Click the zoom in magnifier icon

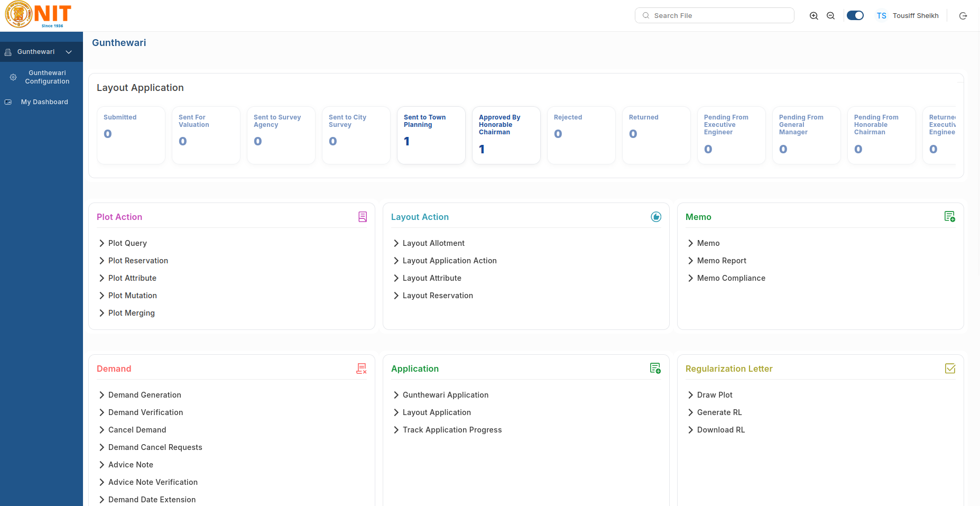coord(814,16)
